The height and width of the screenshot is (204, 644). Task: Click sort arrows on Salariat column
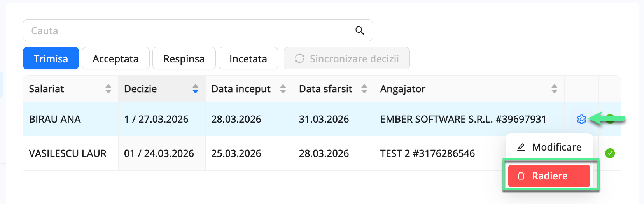coord(108,89)
